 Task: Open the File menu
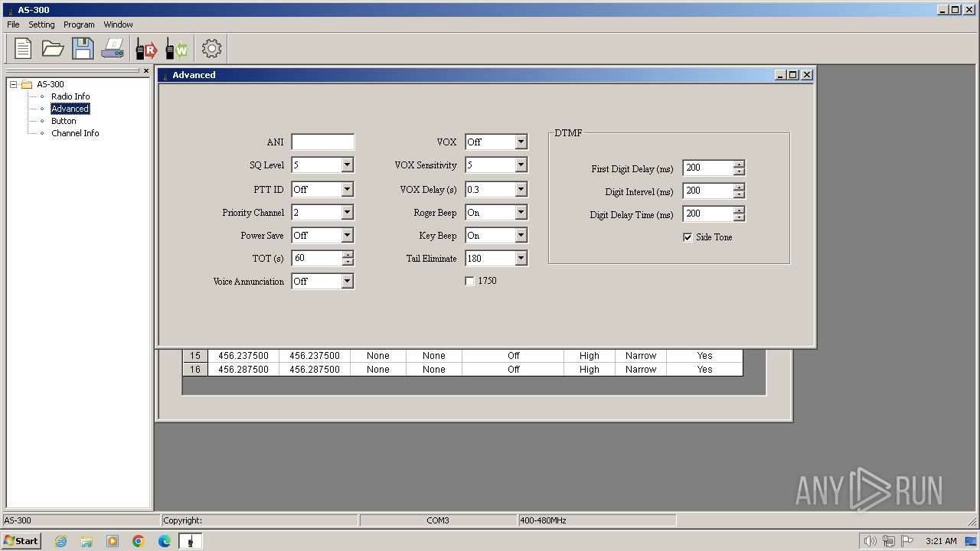pyautogui.click(x=13, y=24)
